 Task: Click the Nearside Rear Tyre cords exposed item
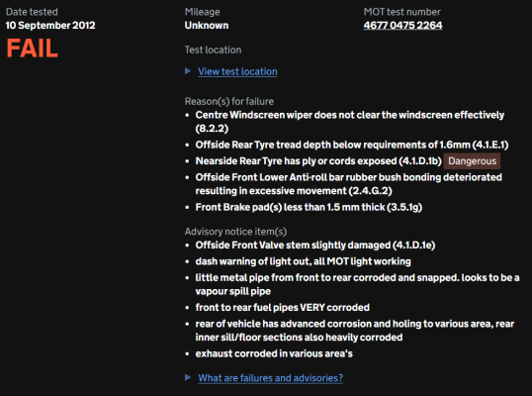pos(318,161)
